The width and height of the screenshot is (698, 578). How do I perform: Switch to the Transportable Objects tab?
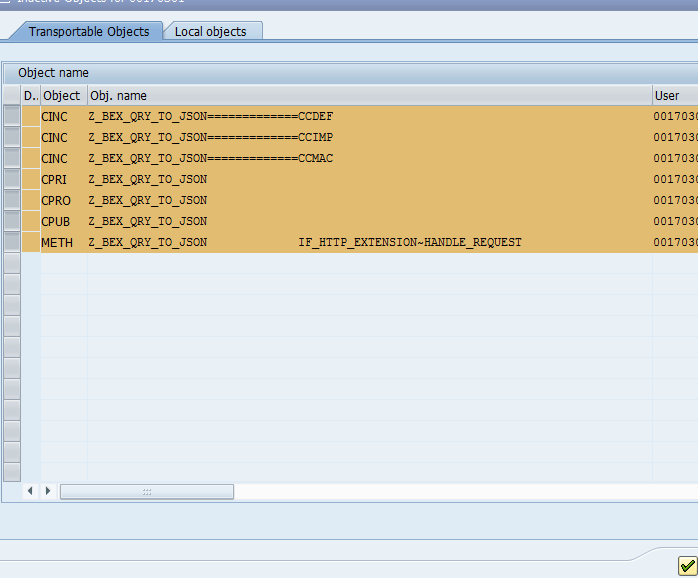point(89,32)
